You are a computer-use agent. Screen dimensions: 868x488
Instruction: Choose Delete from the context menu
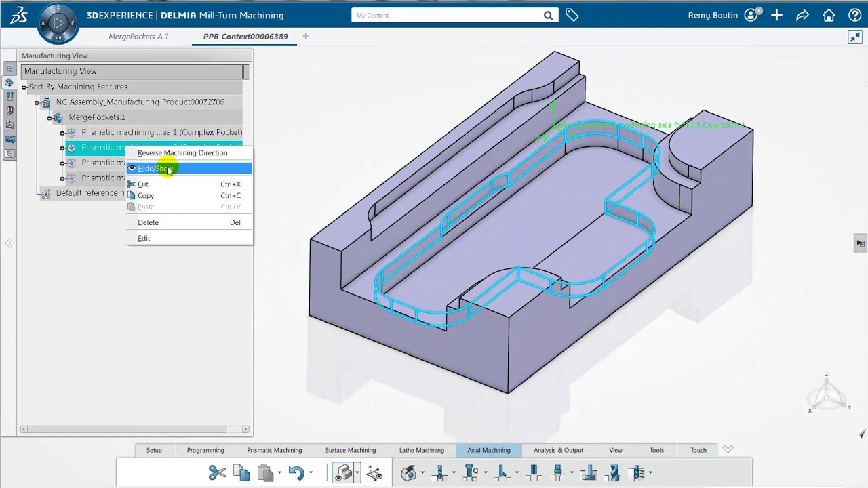click(x=148, y=222)
